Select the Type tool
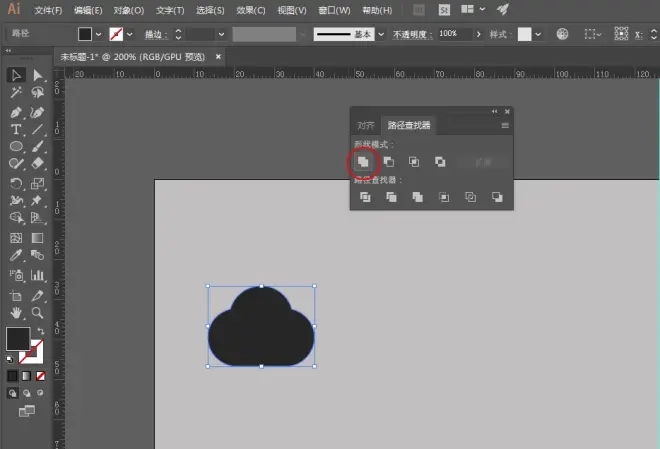Image resolution: width=660 pixels, height=449 pixels. pos(16,129)
